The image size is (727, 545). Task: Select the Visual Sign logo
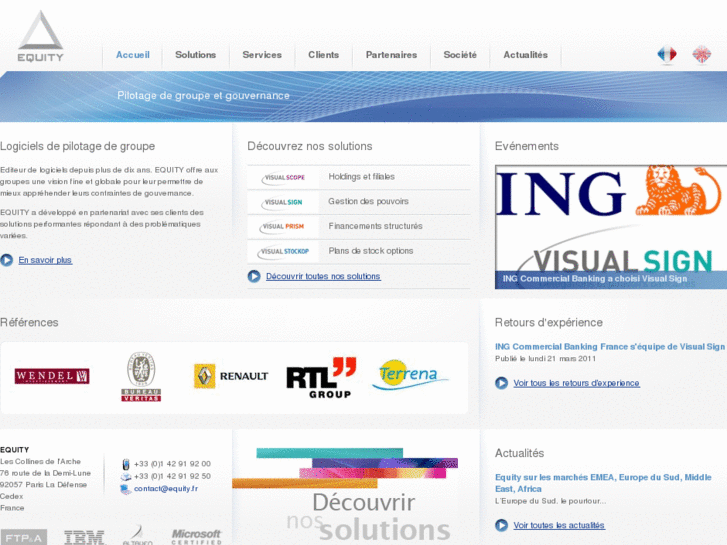tap(282, 202)
